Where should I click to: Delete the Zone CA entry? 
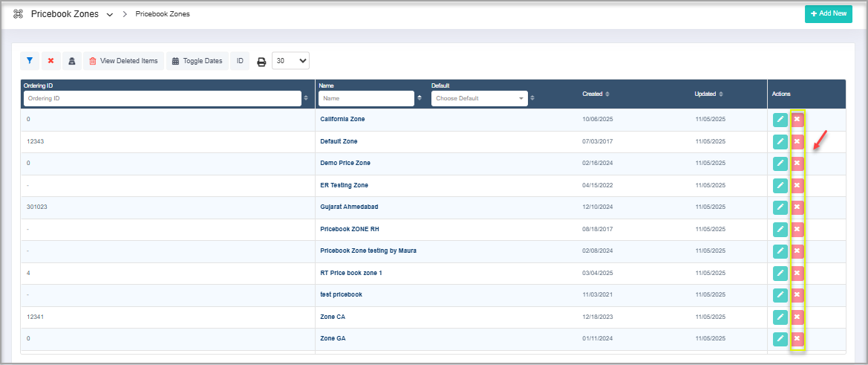coord(797,317)
